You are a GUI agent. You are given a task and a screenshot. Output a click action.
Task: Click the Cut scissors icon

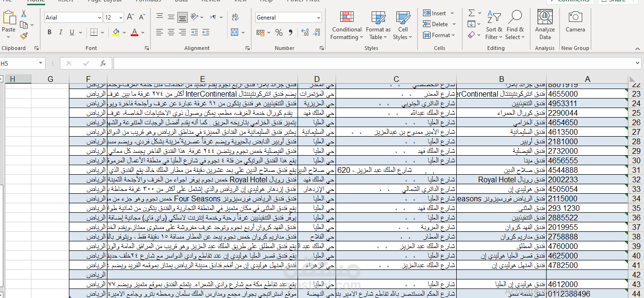pyautogui.click(x=24, y=14)
